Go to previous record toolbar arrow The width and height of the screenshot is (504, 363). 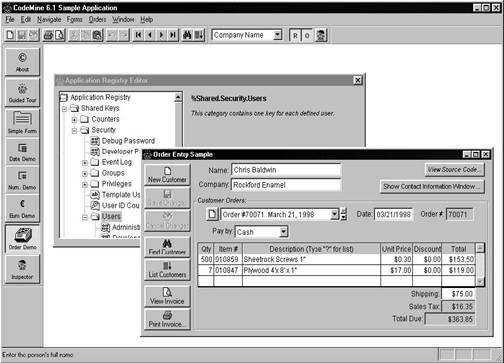coord(150,35)
